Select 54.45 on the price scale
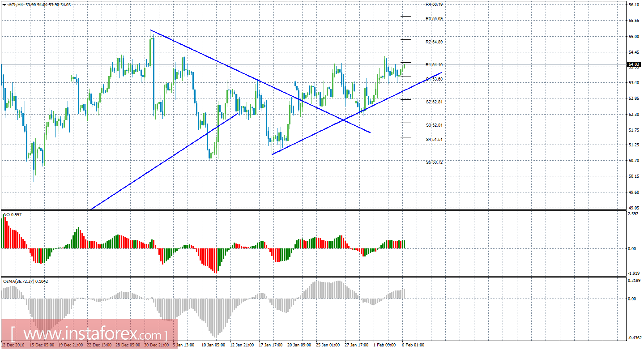Image resolution: width=644 pixels, height=350 pixels. coord(634,52)
